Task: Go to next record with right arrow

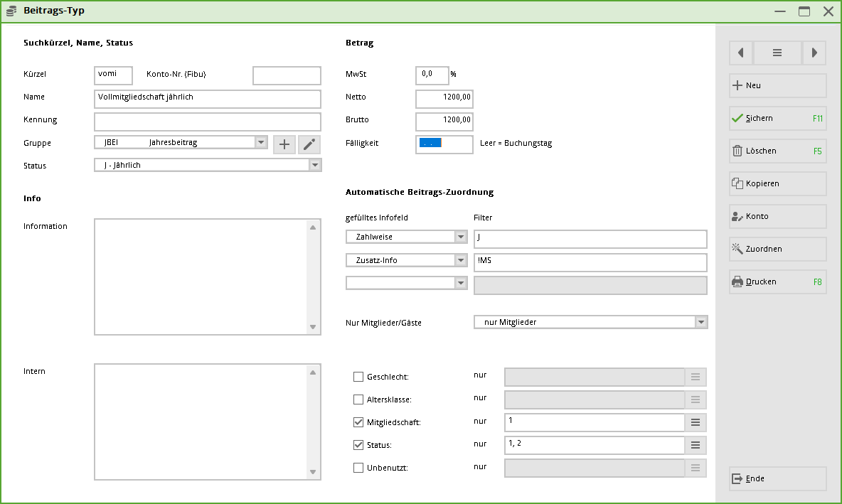Action: [x=814, y=53]
